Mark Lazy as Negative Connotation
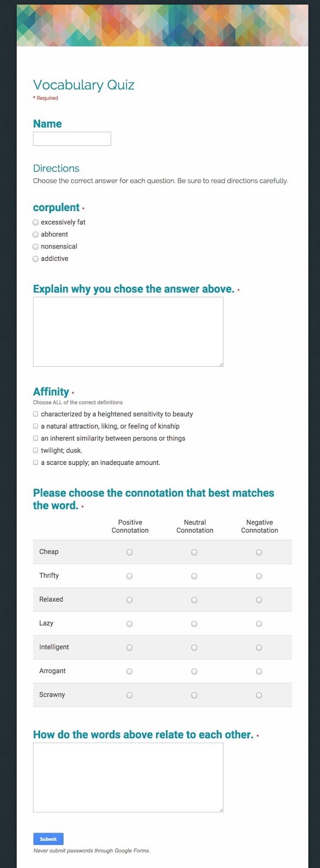The width and height of the screenshot is (320, 868). [x=259, y=623]
